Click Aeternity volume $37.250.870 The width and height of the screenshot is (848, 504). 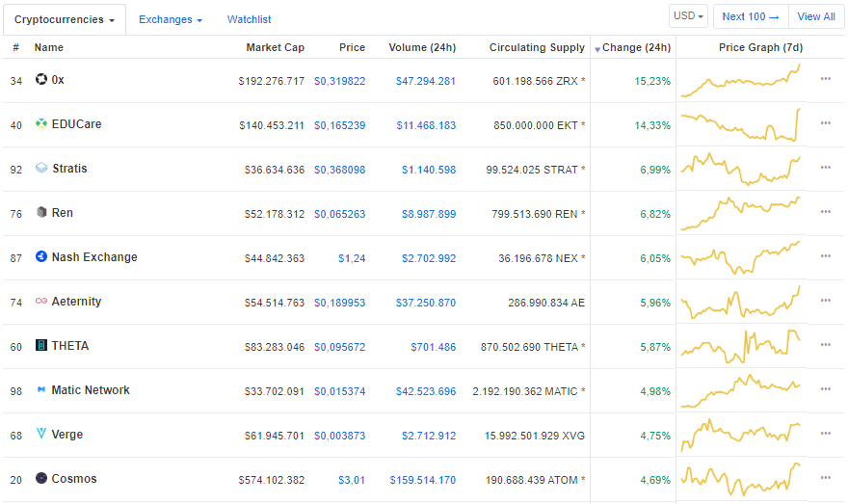[426, 303]
